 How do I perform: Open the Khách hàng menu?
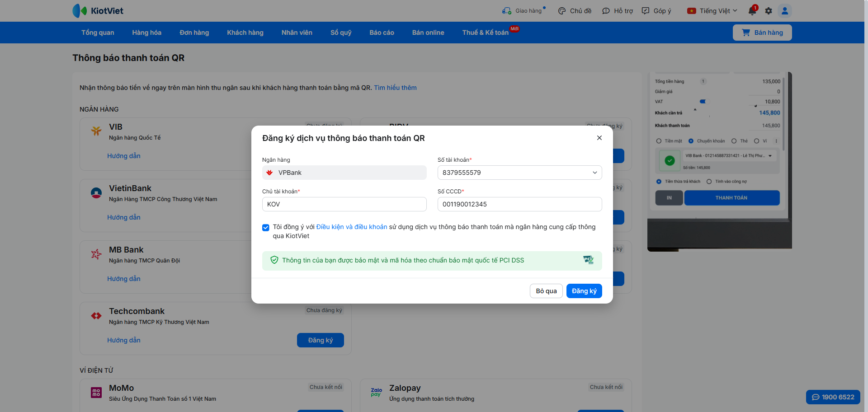245,33
